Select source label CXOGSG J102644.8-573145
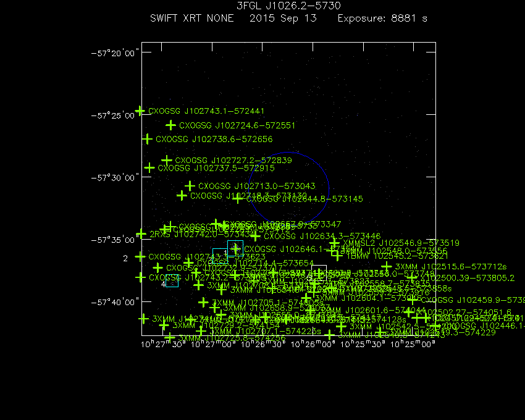This screenshot has height=420, width=525. (304, 199)
